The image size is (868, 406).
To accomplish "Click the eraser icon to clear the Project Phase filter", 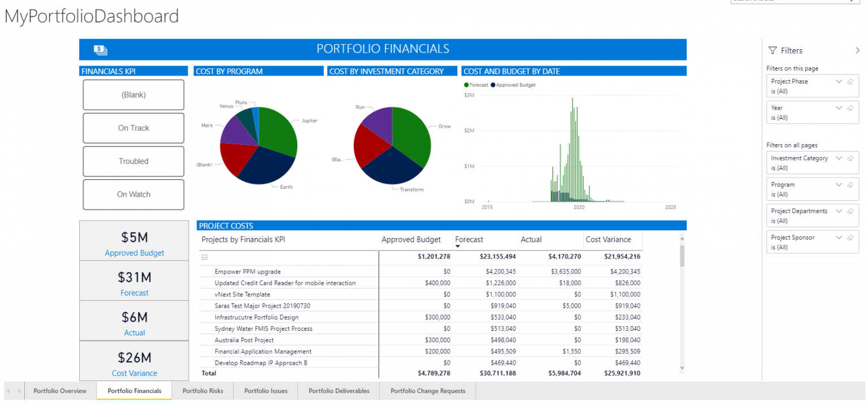I will pos(851,81).
